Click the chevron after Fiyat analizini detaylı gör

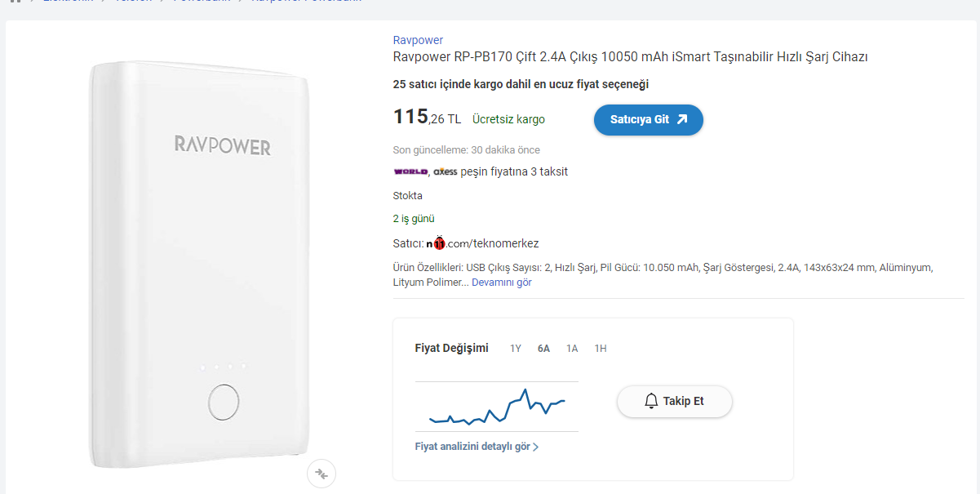(x=536, y=447)
